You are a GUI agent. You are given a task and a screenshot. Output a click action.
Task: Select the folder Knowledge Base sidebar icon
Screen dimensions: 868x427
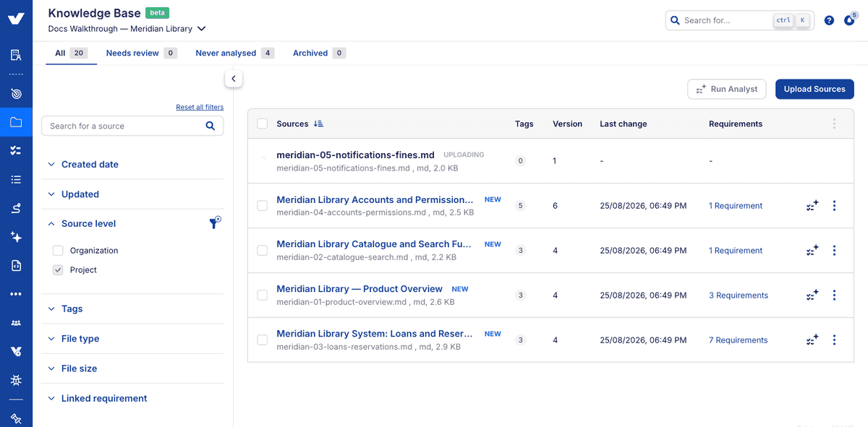16,122
